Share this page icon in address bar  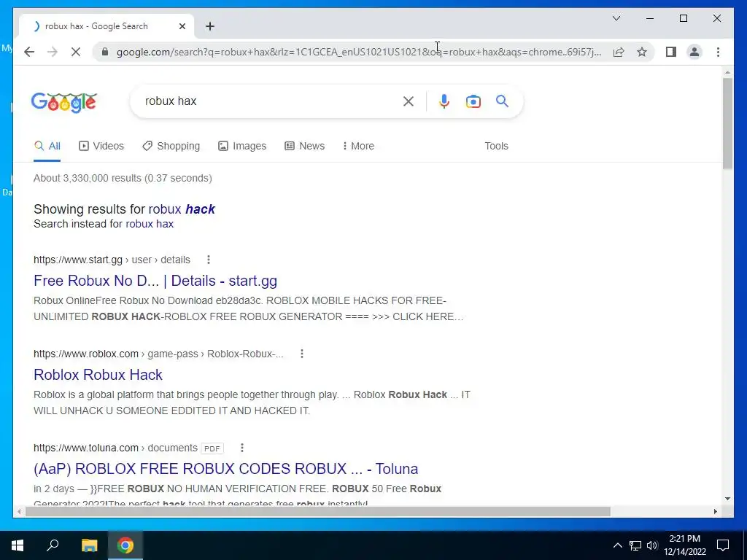619,52
